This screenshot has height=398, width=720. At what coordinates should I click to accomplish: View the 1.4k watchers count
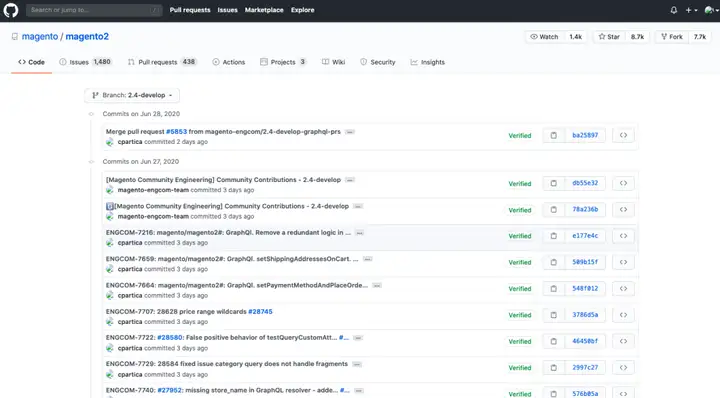pos(575,37)
